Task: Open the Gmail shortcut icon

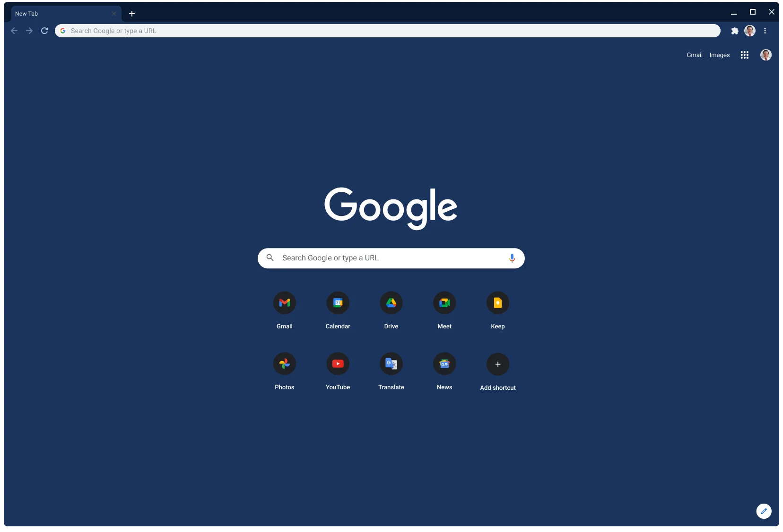Action: click(284, 303)
